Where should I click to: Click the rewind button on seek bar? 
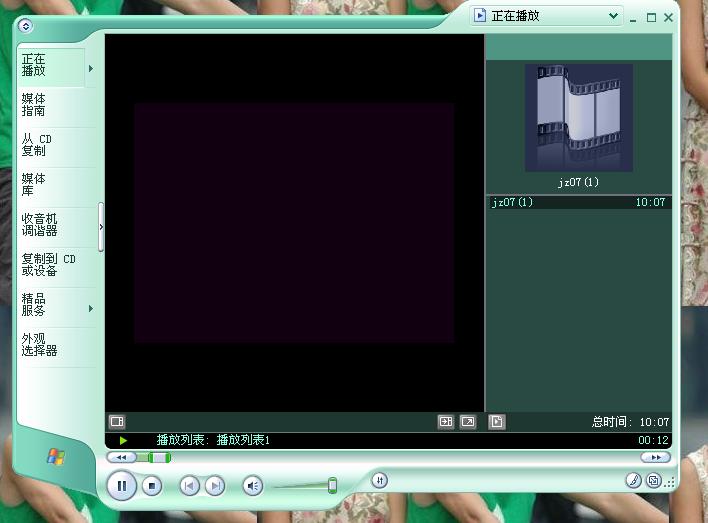[x=121, y=457]
